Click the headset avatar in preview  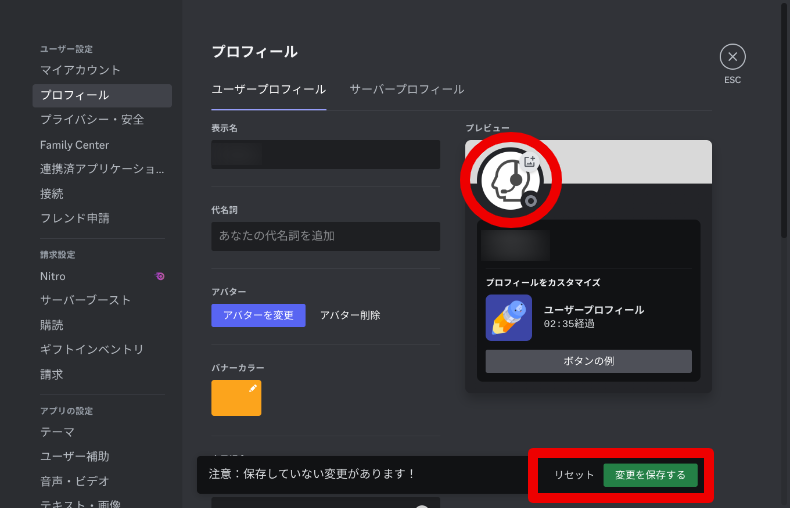tap(510, 180)
